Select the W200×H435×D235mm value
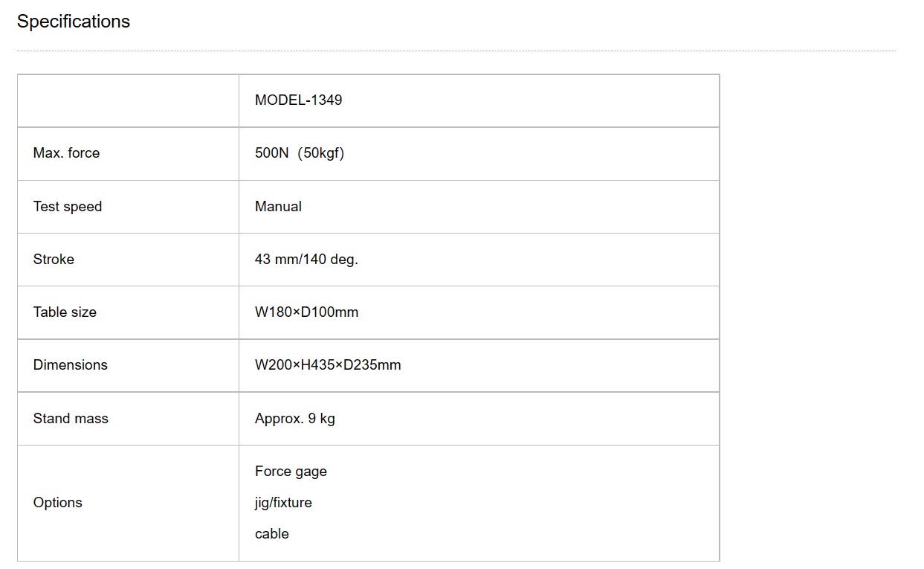The height and width of the screenshot is (569, 924). (328, 365)
